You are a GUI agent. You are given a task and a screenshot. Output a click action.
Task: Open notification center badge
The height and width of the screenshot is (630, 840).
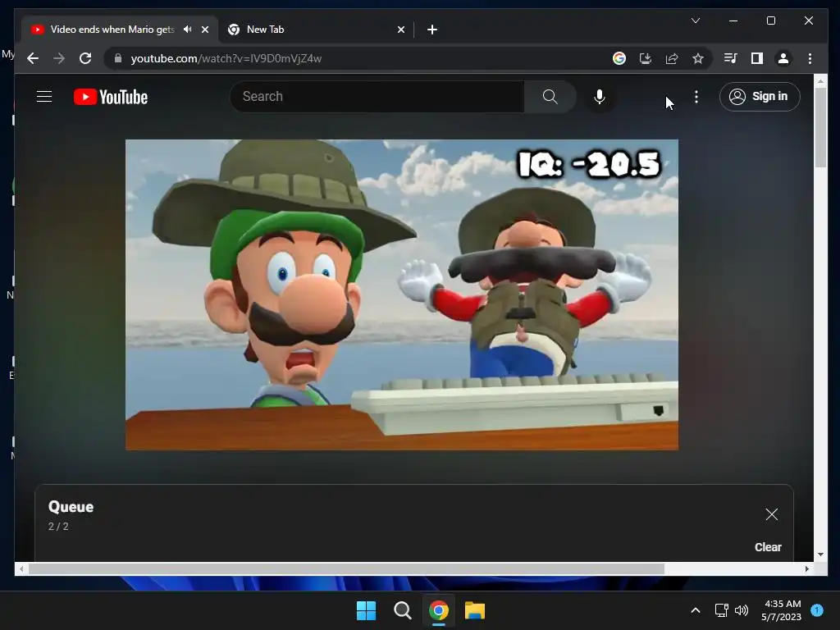[817, 609]
